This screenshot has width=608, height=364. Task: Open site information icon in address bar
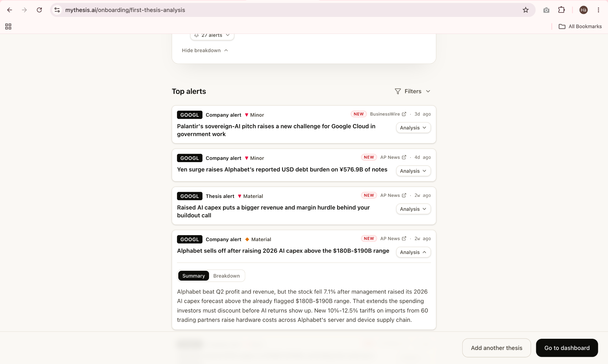(57, 10)
